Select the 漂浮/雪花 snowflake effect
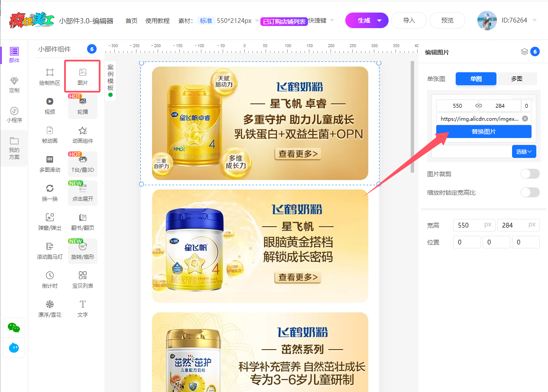Screen dimensions: 548x392 (50, 308)
